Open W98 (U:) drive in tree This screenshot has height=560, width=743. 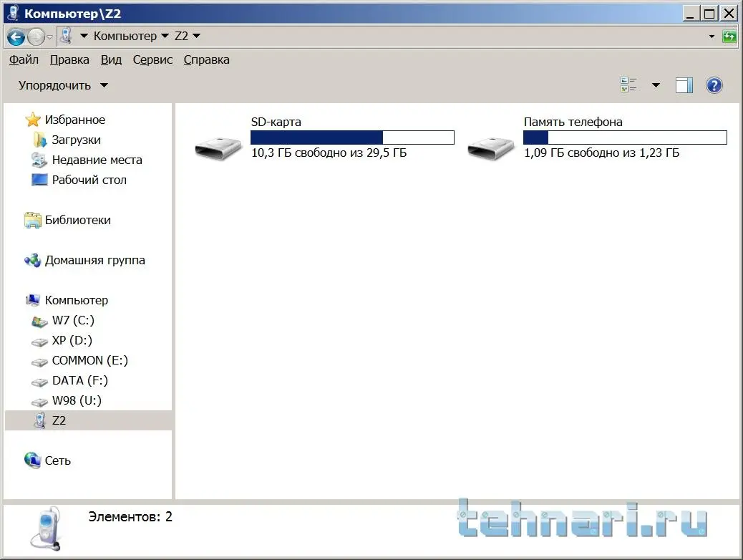pyautogui.click(x=77, y=400)
